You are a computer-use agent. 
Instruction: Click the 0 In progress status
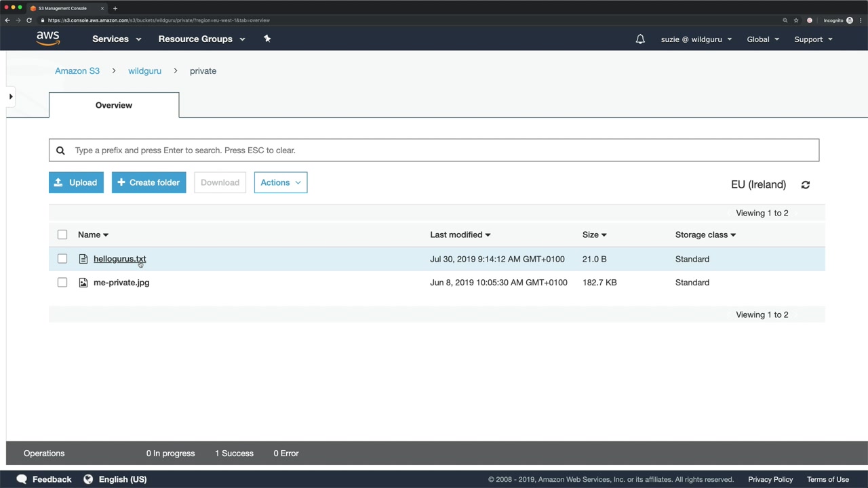coord(170,453)
